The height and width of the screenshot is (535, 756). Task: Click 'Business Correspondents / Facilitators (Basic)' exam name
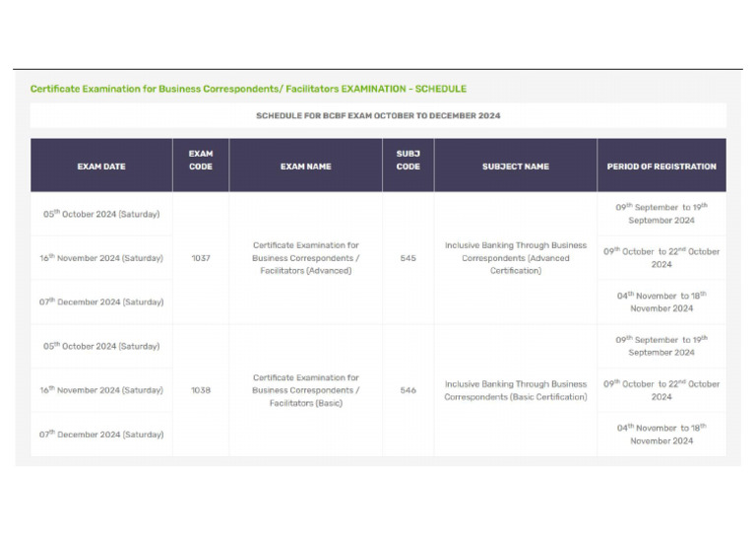pos(306,390)
